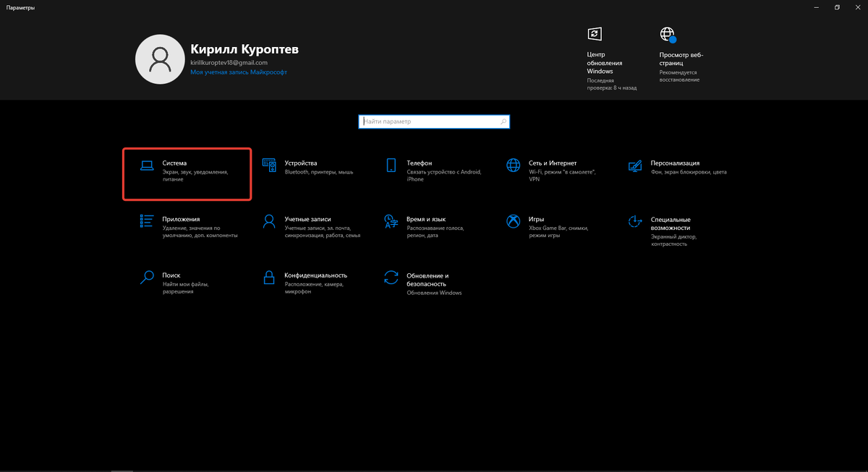Click the text Экран, звук, уведомления, питание
This screenshot has width=868, height=472.
pos(195,176)
